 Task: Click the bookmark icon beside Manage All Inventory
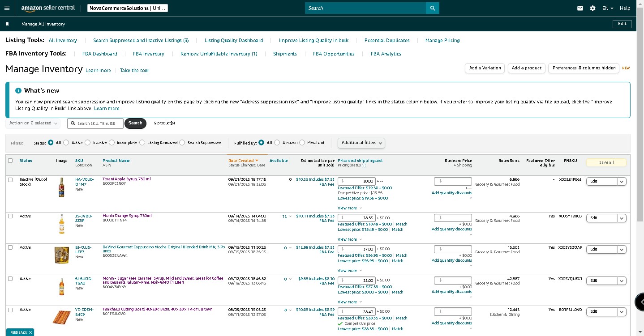(7, 24)
